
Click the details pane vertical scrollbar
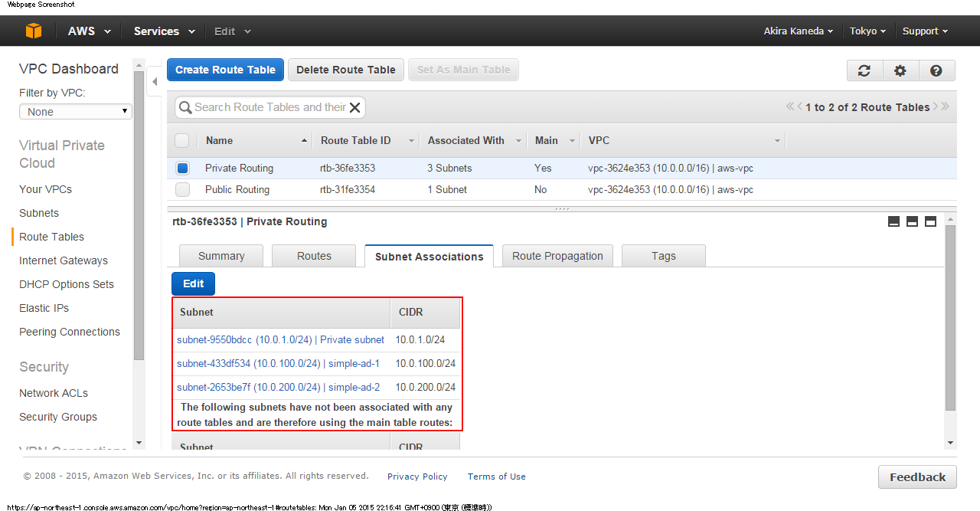point(950,318)
